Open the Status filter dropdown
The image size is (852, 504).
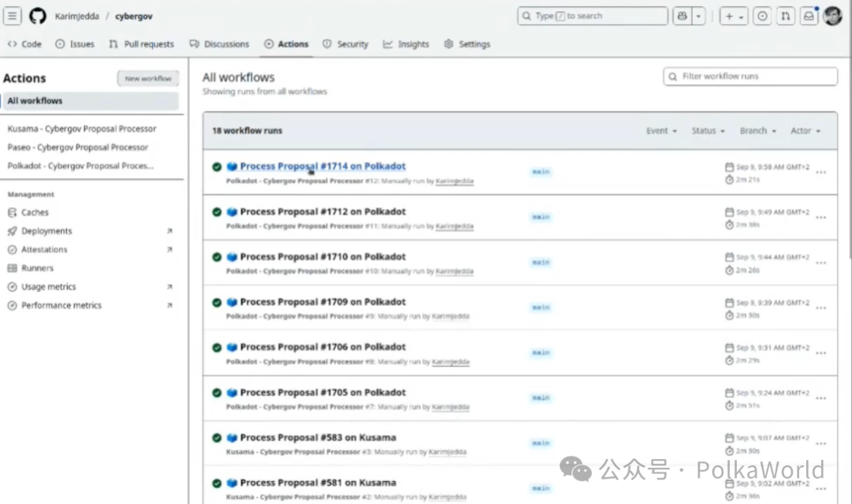[708, 131]
